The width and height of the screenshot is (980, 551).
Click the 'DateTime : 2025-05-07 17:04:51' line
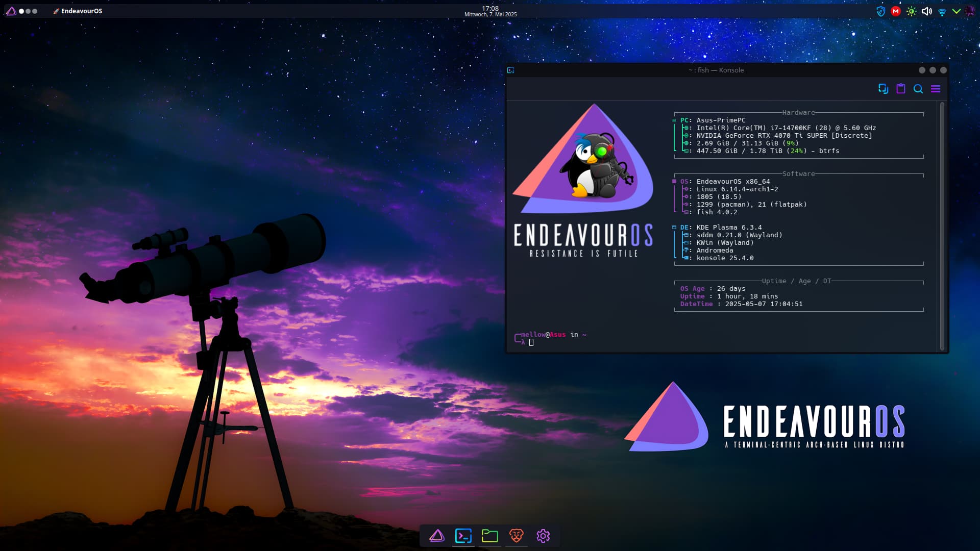click(741, 304)
